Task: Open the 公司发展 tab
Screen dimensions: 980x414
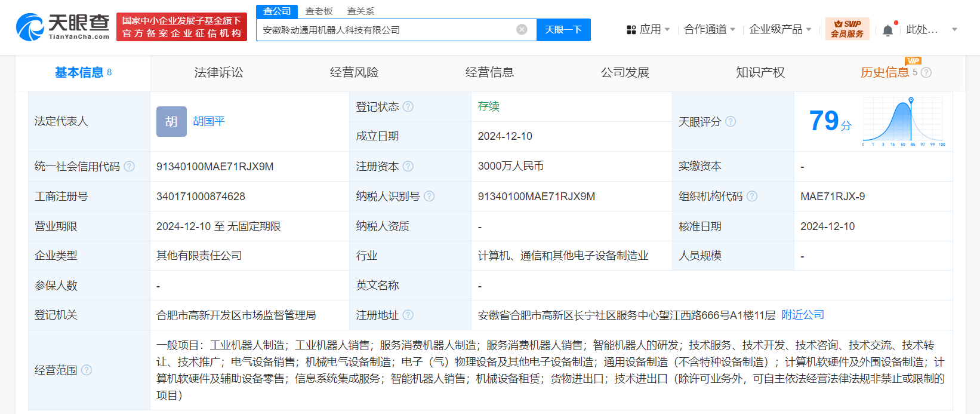Action: pyautogui.click(x=625, y=73)
